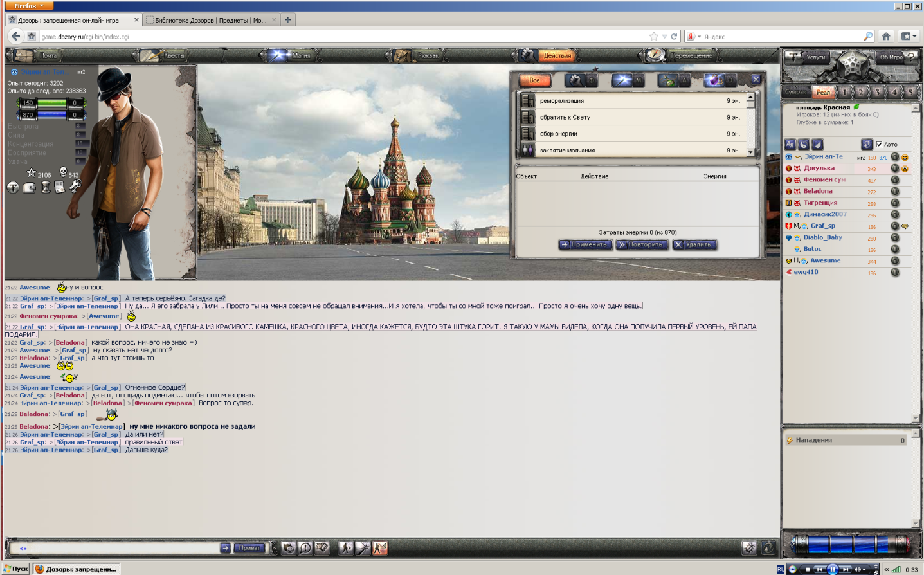Filter actions by the fist physical category
Screen dimensions: 924x575
[581, 80]
